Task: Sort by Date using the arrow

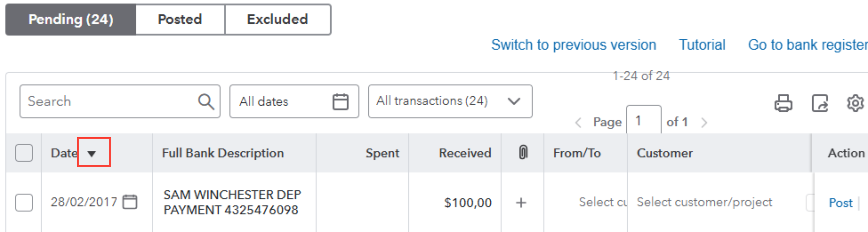Action: point(92,154)
